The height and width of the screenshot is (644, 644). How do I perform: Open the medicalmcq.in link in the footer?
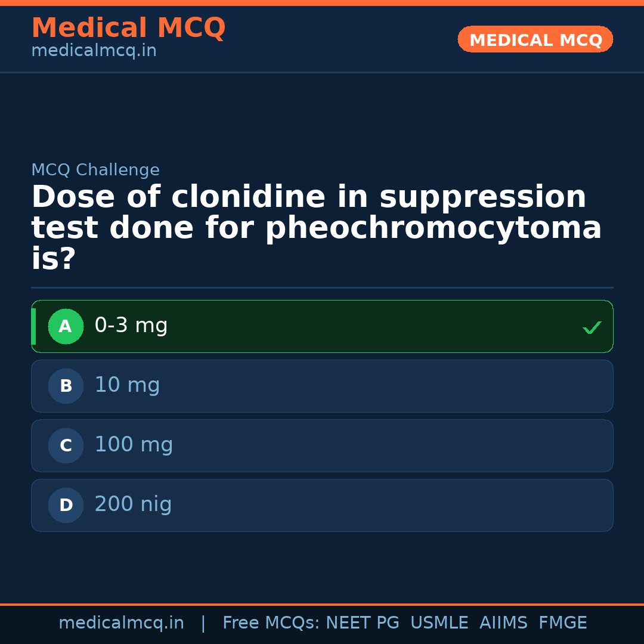coord(121,623)
